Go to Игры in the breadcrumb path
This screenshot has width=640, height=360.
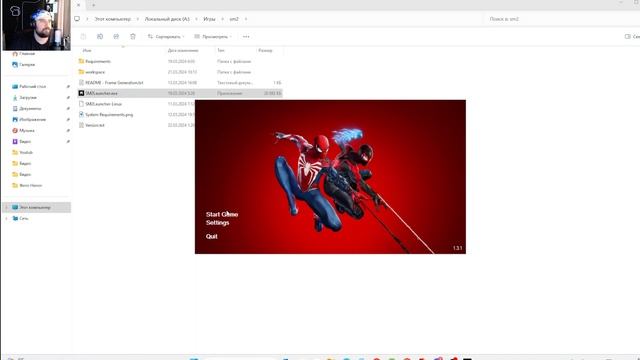pos(209,19)
